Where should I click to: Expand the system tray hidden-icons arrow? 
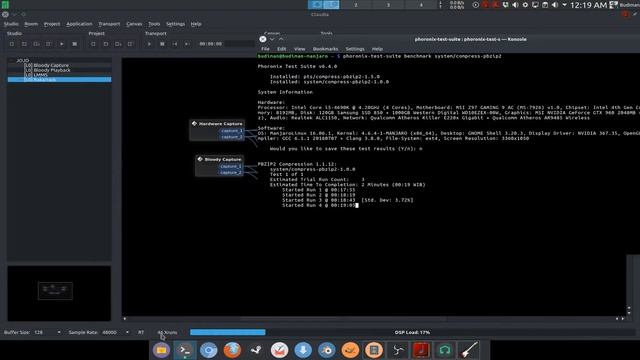click(564, 5)
